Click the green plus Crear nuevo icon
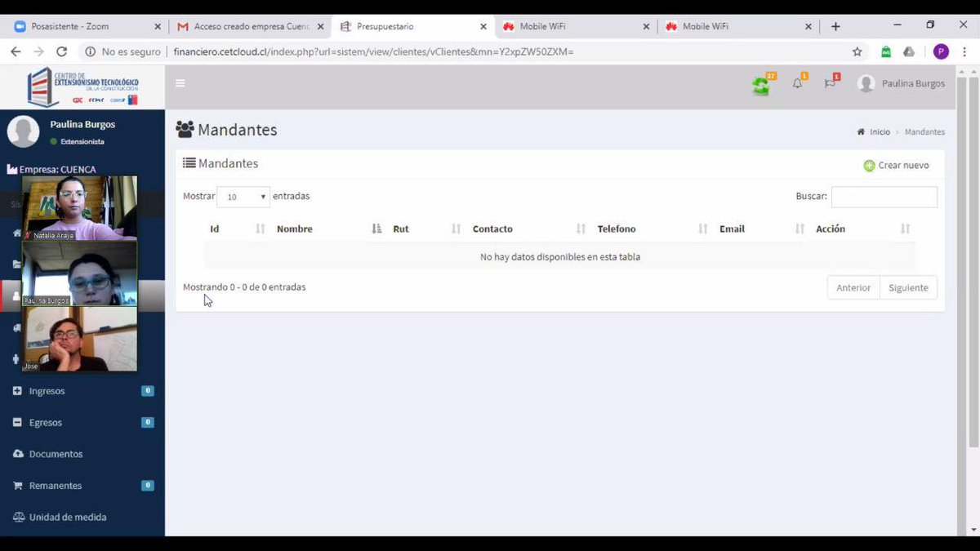 point(869,166)
